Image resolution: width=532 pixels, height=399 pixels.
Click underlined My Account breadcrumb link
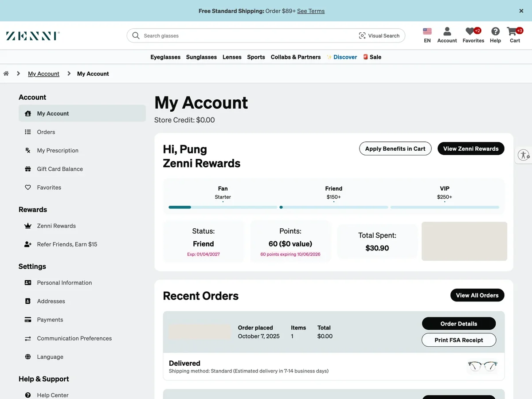[43, 74]
